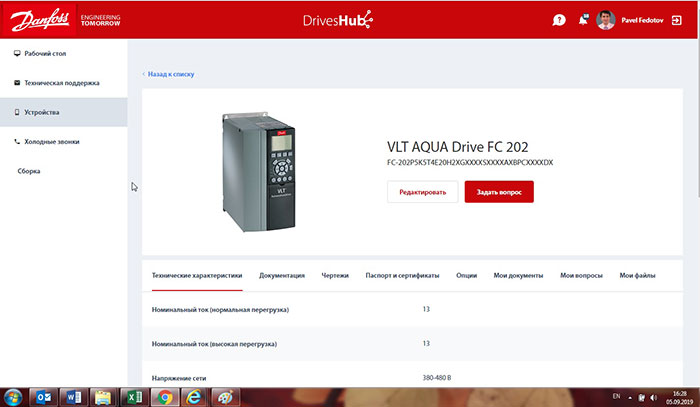Open the Pavel Fedotov user name

pyautogui.click(x=642, y=20)
